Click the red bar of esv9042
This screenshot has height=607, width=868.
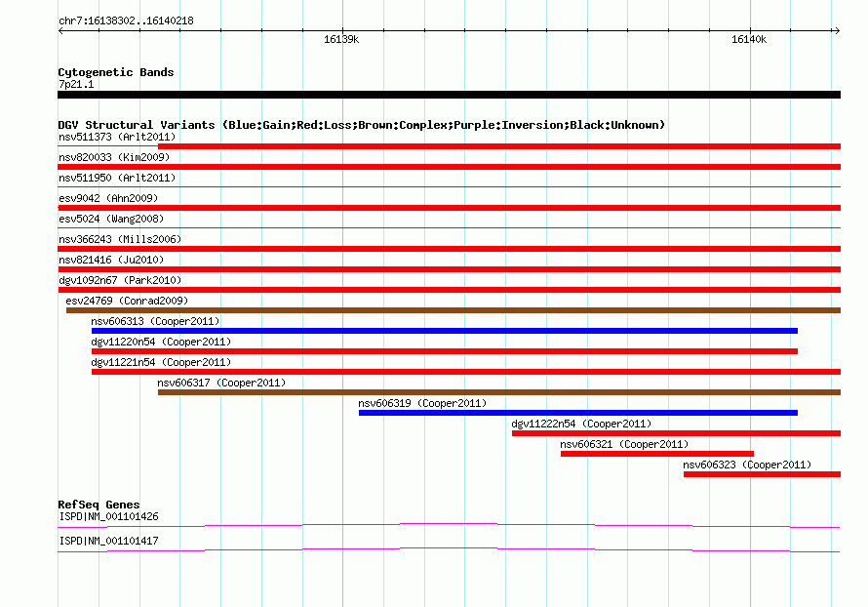click(x=449, y=208)
